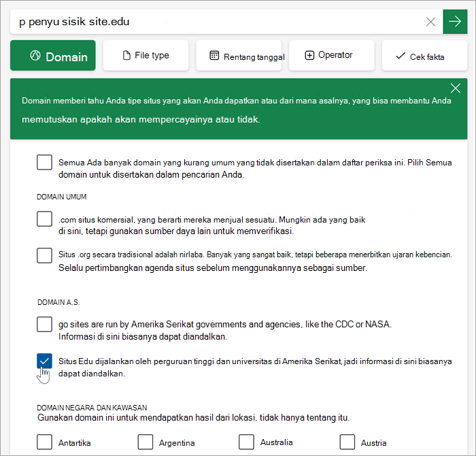Open the Domain tab
This screenshot has height=456, width=476.
click(x=53, y=55)
